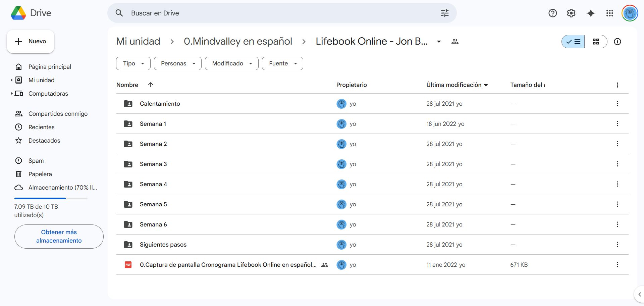Screen dimensions: 644x306
Task: Open the Lifebook Online folder dropdown arrow
Action: pos(439,42)
